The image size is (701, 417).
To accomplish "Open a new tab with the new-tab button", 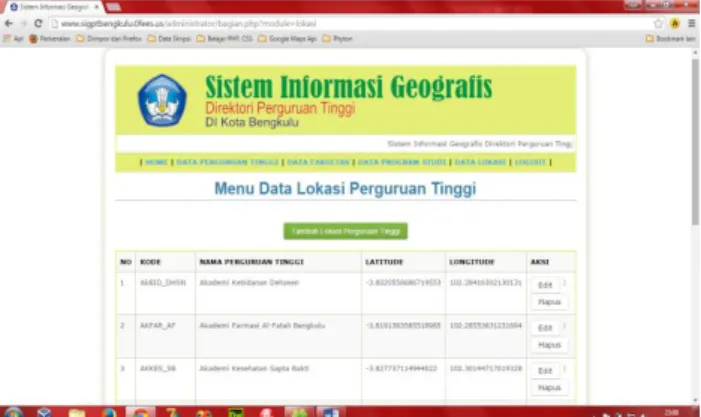I will (x=113, y=7).
